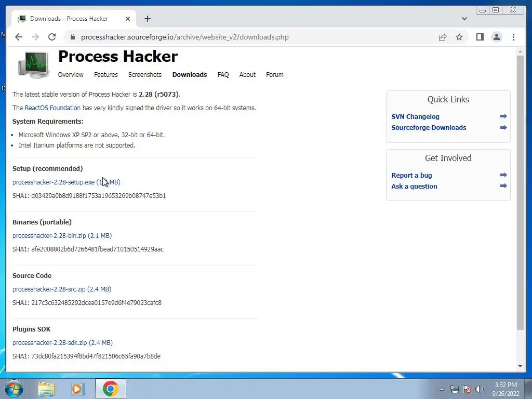The width and height of the screenshot is (532, 399).
Task: Open the SVN Changelog arrow icon
Action: [503, 116]
